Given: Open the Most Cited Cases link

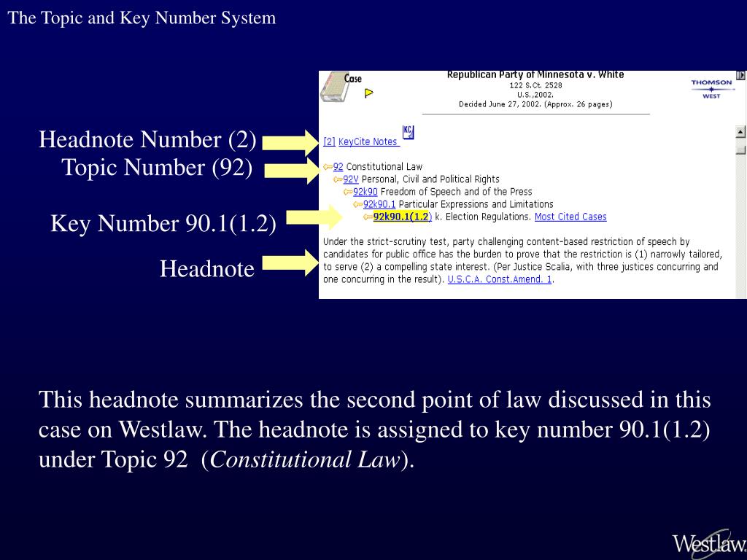Looking at the screenshot, I should (x=570, y=217).
